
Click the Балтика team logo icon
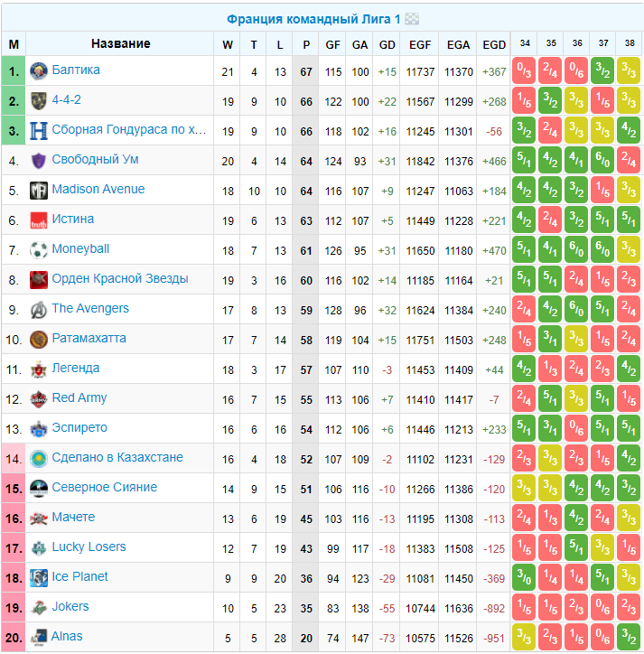(39, 70)
